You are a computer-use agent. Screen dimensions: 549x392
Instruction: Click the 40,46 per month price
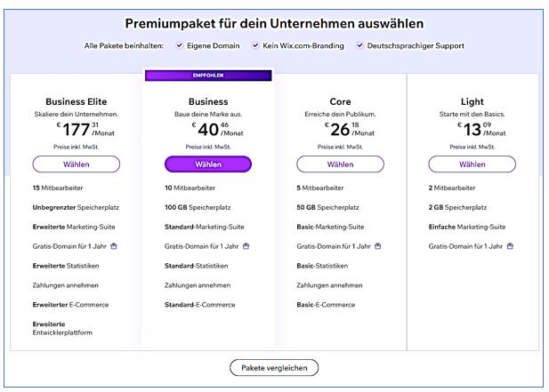[217, 130]
